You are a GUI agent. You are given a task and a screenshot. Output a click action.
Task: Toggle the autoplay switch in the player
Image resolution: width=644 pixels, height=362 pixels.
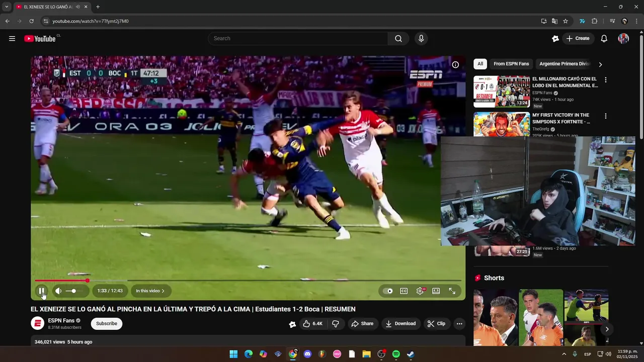coord(387,291)
